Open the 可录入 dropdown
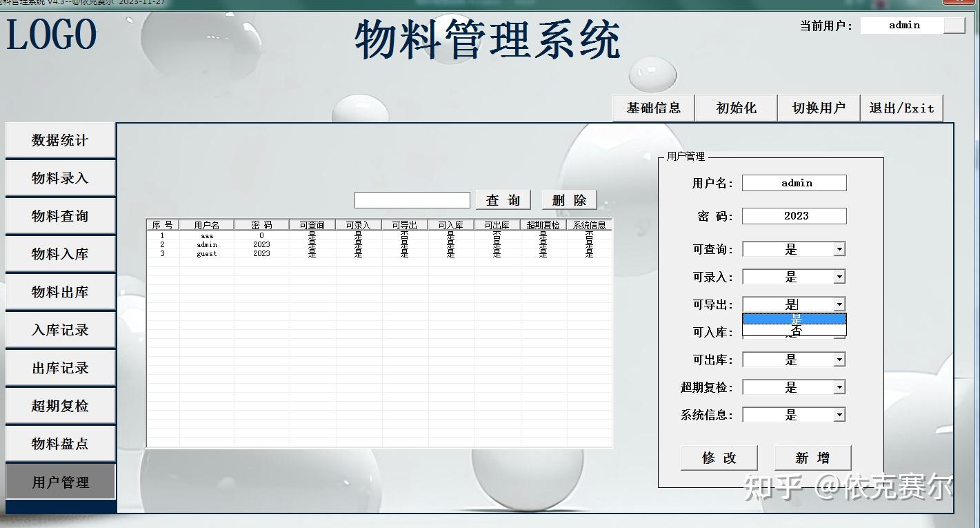 (x=839, y=277)
